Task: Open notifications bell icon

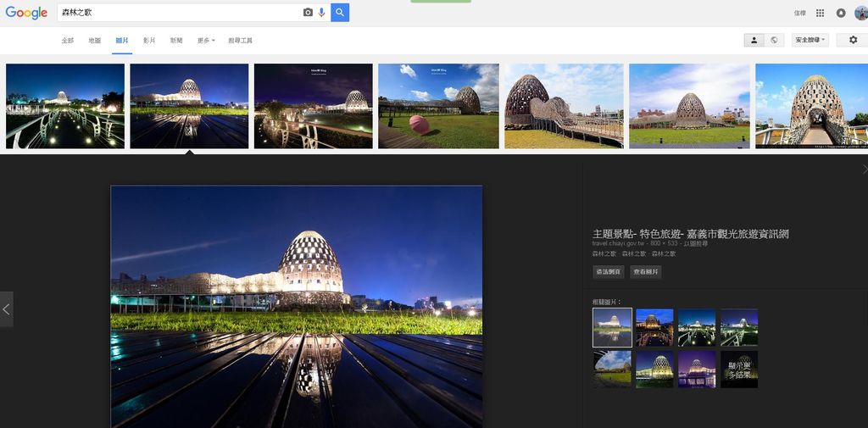Action: tap(841, 13)
